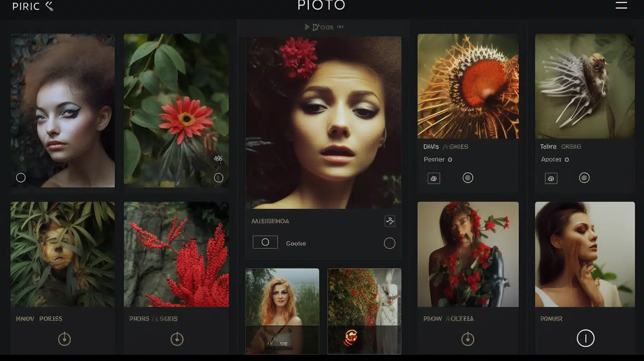Select the globe icon on the TOFRE card

[551, 178]
